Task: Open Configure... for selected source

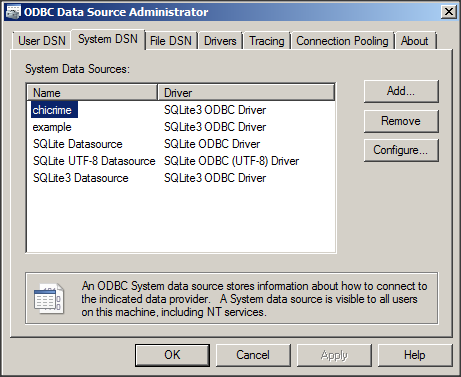Action: 401,150
